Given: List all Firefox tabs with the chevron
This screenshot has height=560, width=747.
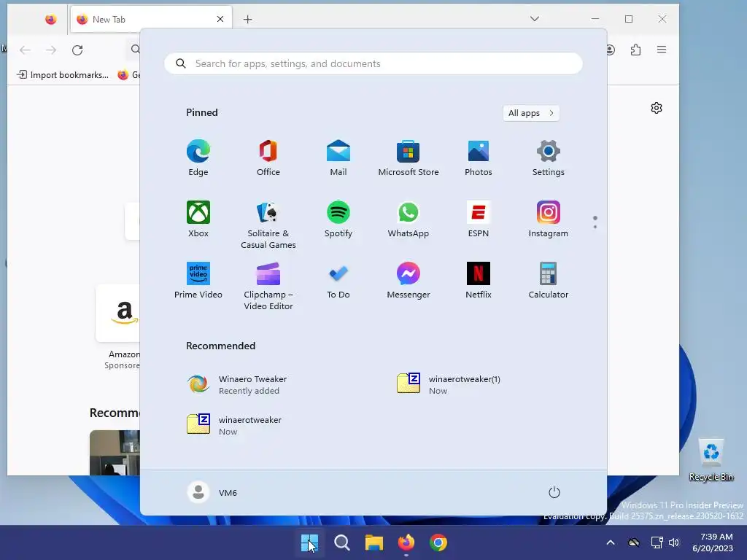Looking at the screenshot, I should [535, 19].
